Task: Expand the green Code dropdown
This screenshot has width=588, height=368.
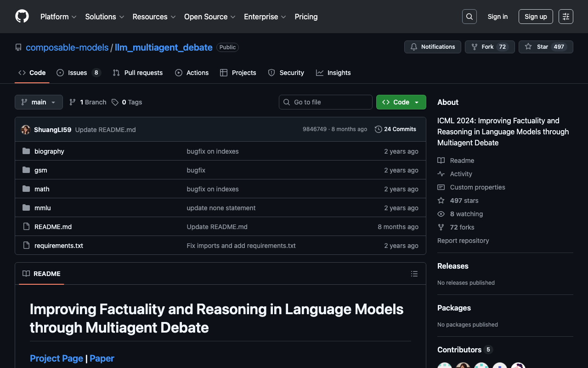Action: pos(401,102)
